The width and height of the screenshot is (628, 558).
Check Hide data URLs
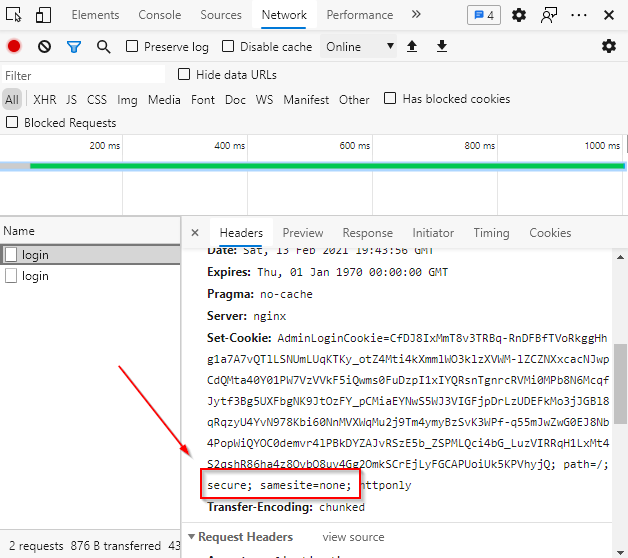pyautogui.click(x=184, y=74)
